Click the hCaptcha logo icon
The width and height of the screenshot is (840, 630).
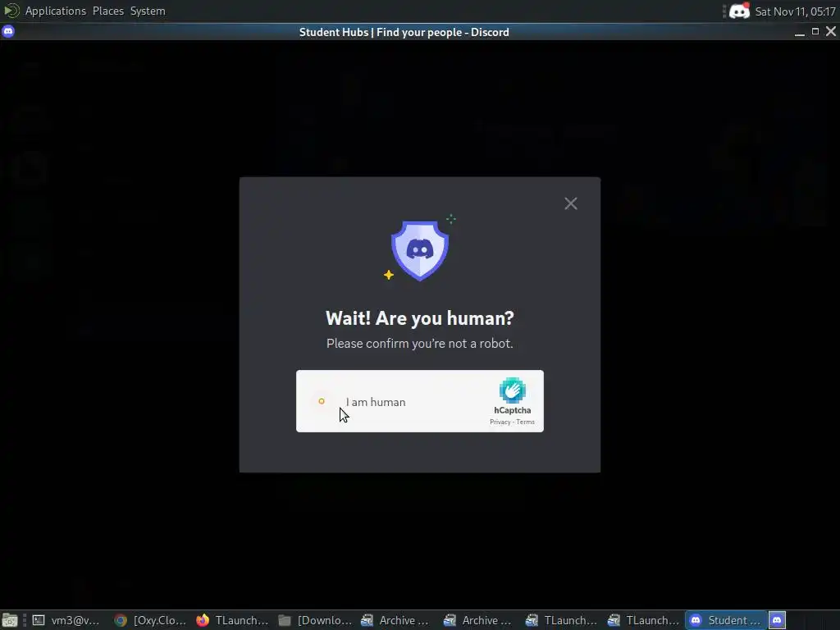512,390
